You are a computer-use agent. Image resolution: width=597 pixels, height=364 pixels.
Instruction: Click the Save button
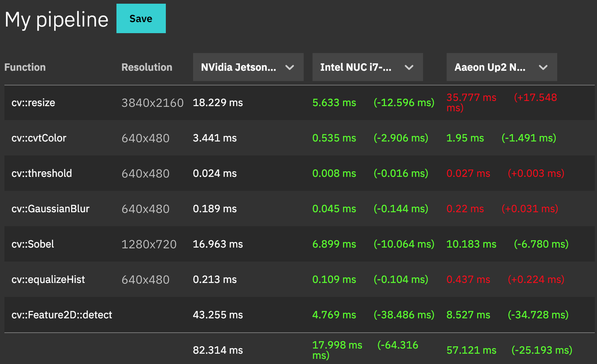click(141, 18)
